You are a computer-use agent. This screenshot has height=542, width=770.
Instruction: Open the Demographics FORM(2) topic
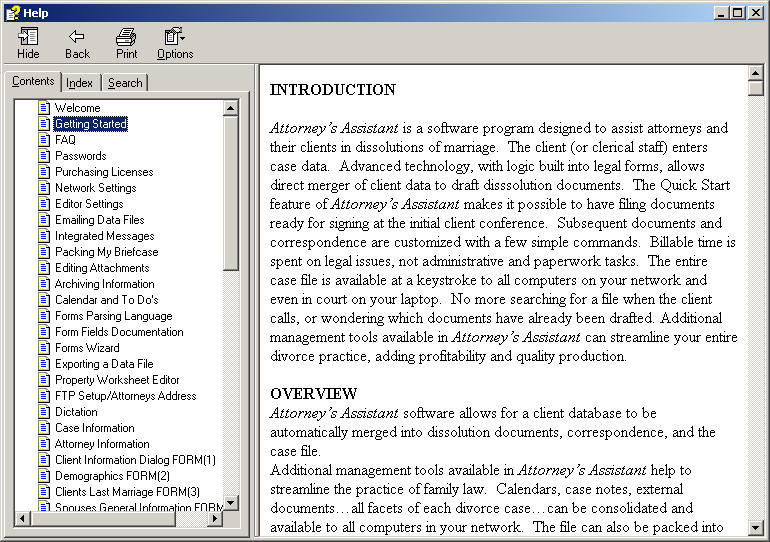(112, 476)
